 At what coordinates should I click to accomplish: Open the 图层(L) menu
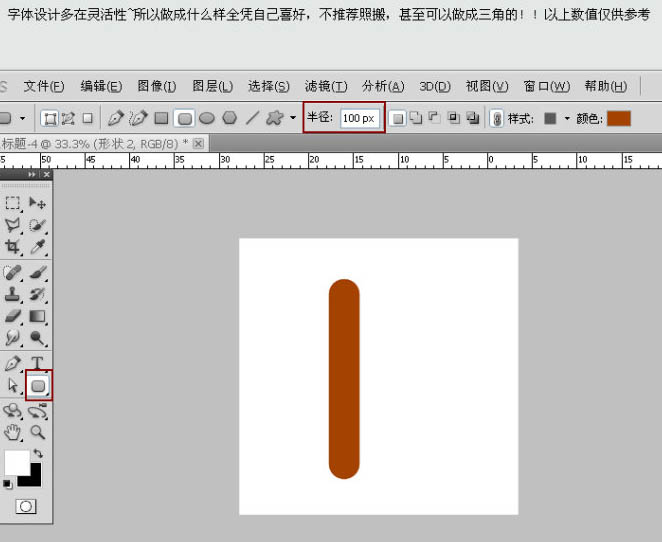tap(212, 86)
